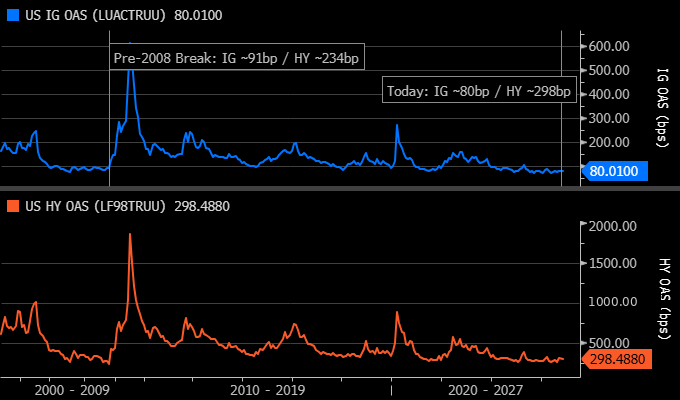Click the 2020 spike on the IG line
This screenshot has height=400, width=680.
point(396,126)
